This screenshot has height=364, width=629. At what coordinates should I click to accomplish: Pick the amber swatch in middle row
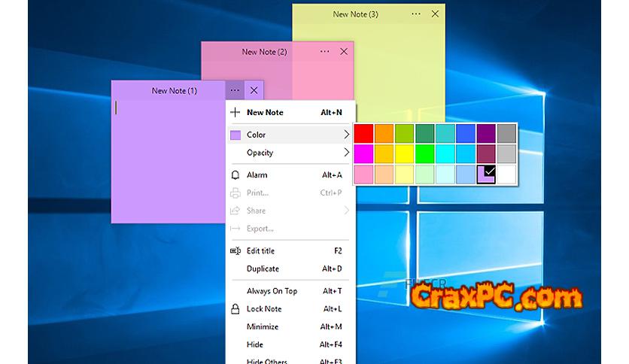point(384,154)
